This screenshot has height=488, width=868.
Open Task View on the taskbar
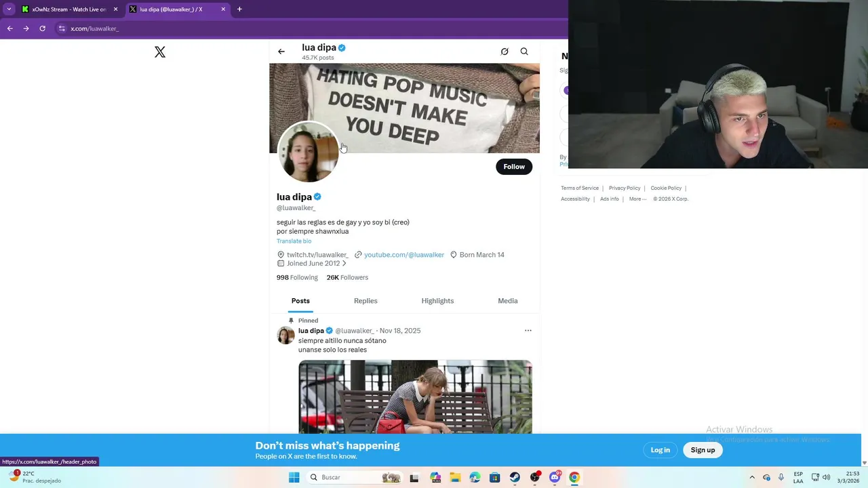click(x=414, y=477)
